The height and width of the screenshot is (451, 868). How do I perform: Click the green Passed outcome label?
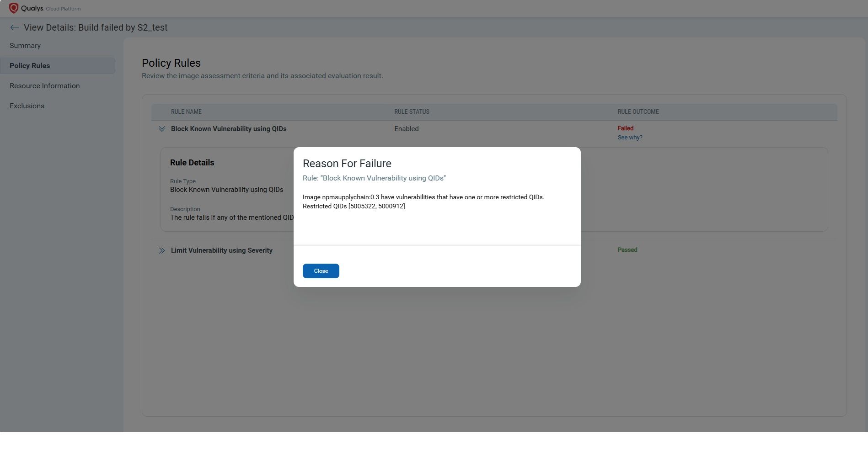[x=627, y=250]
